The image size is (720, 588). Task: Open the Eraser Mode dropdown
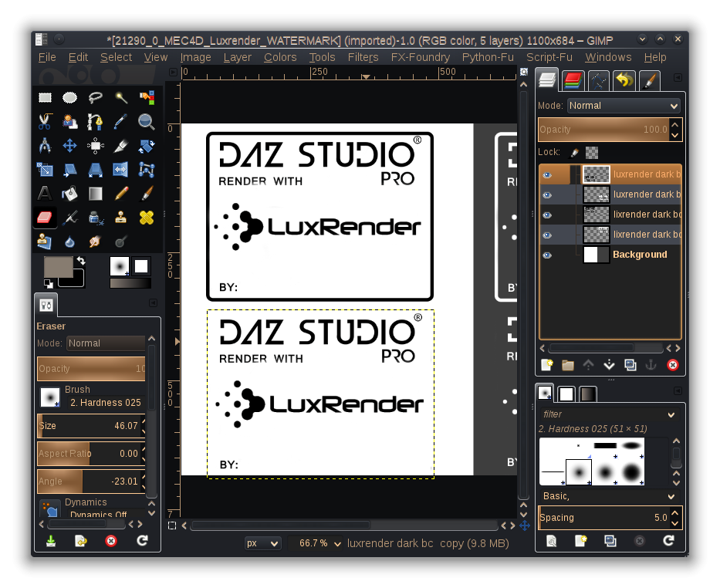(106, 343)
